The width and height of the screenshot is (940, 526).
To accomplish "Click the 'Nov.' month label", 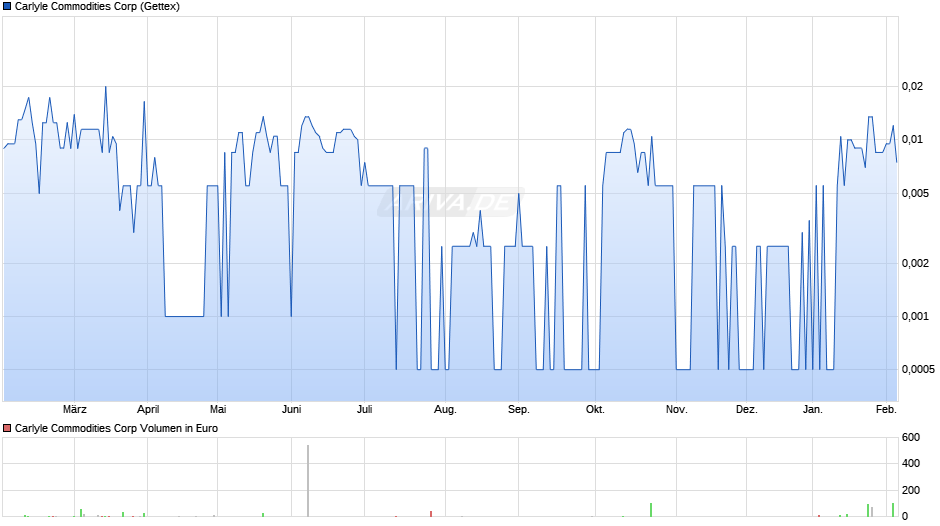I will click(x=676, y=410).
